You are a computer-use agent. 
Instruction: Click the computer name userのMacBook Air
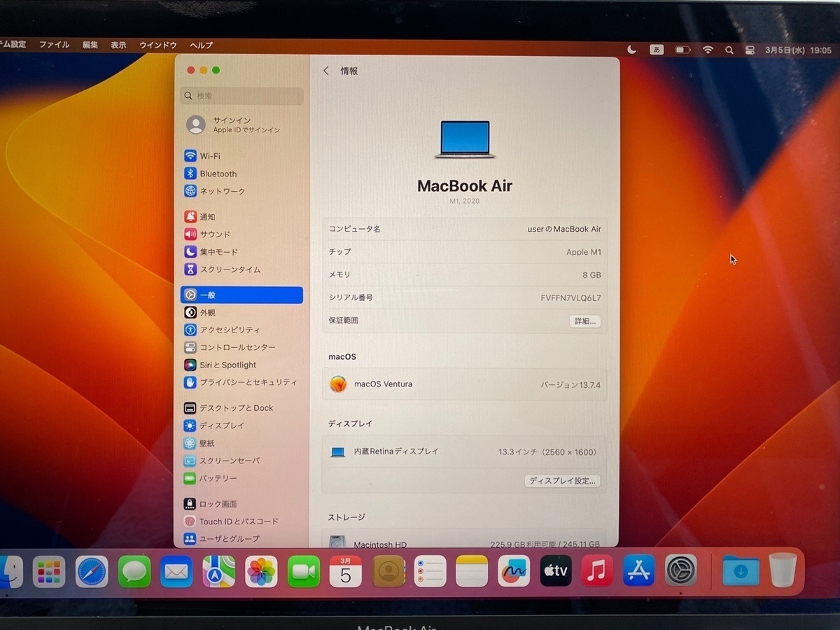tap(564, 229)
